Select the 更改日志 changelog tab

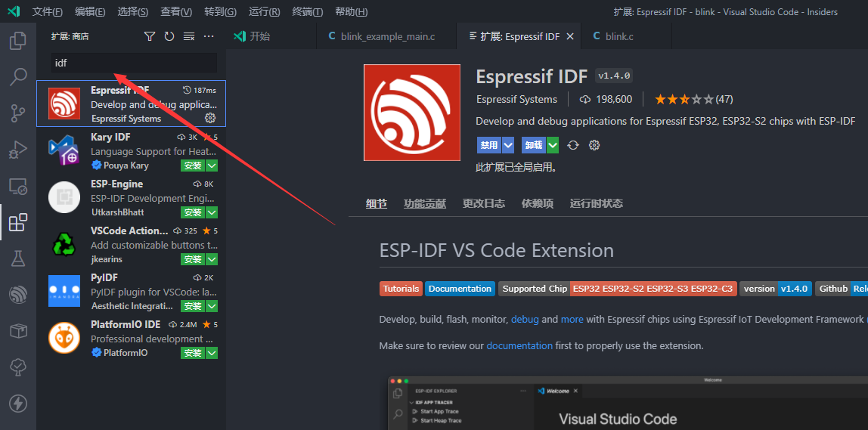[x=484, y=203]
